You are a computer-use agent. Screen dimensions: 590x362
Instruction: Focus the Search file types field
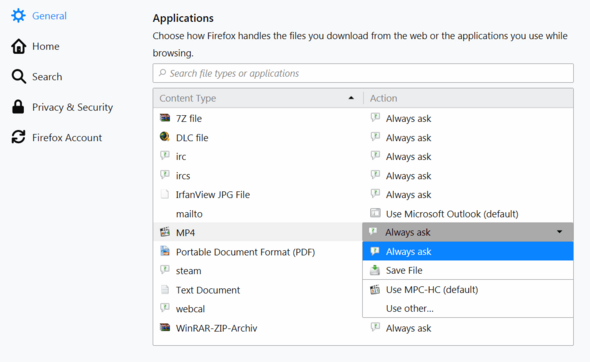pyautogui.click(x=363, y=73)
